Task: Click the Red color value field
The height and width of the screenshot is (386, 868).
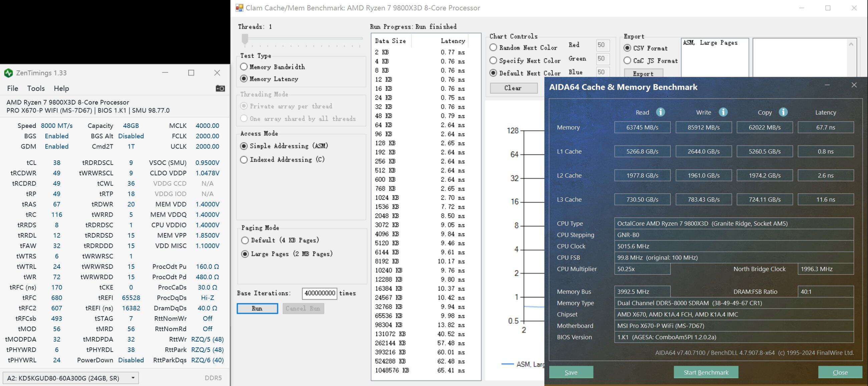Action: point(602,45)
